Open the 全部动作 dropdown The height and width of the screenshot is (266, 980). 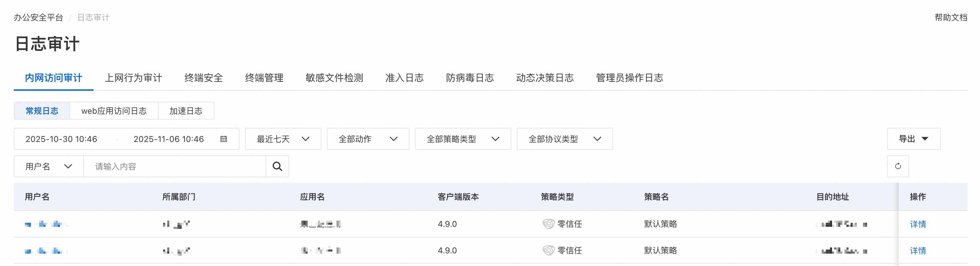click(x=367, y=139)
